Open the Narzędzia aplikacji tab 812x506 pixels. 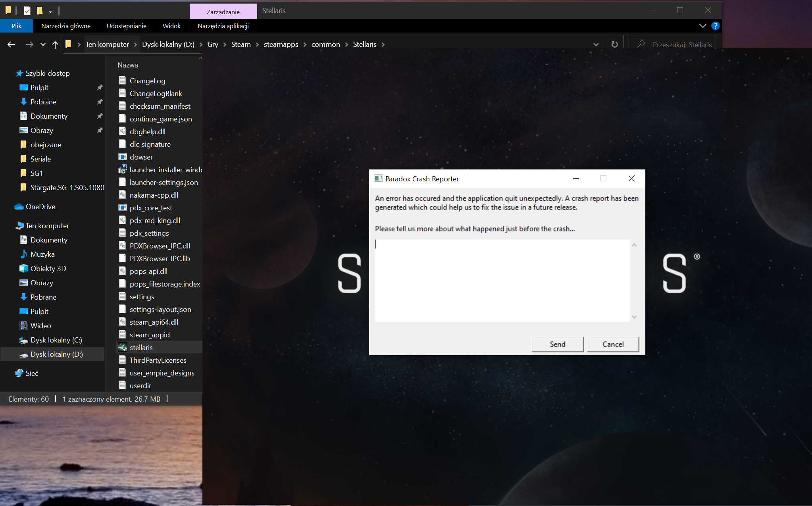pos(223,26)
